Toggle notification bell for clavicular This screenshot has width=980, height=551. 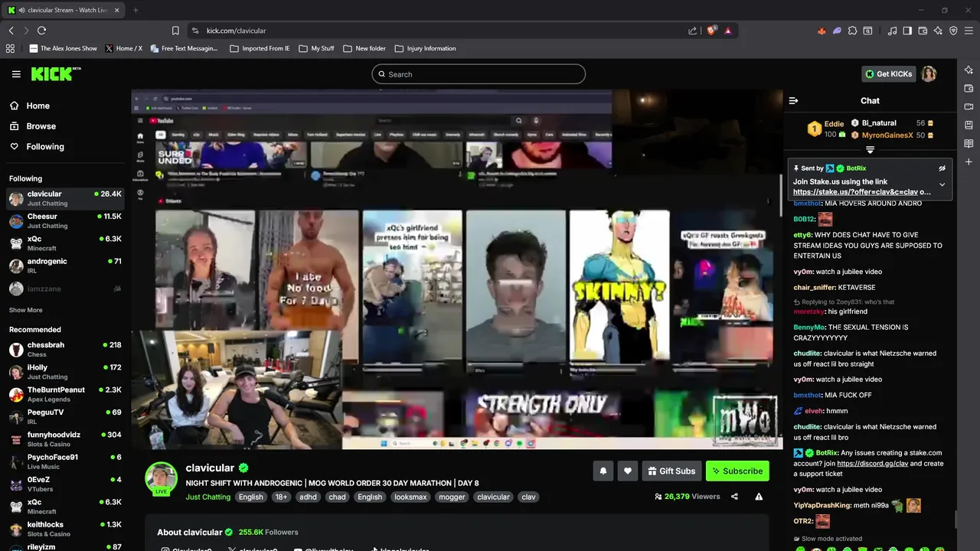[603, 471]
